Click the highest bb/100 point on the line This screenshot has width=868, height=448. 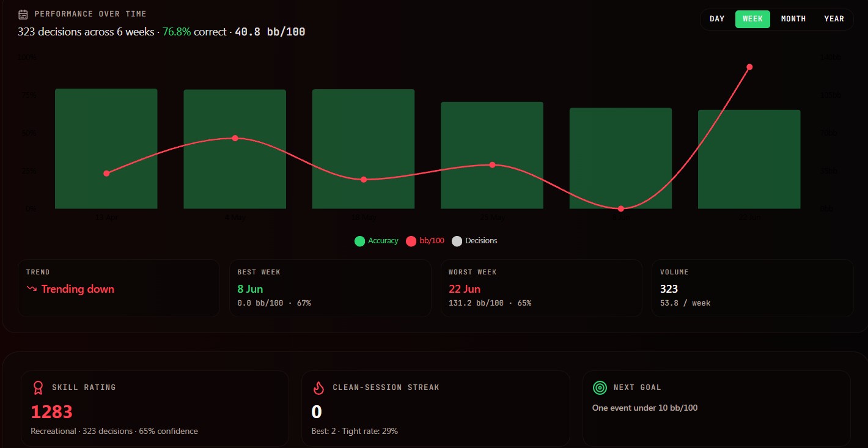pos(749,67)
